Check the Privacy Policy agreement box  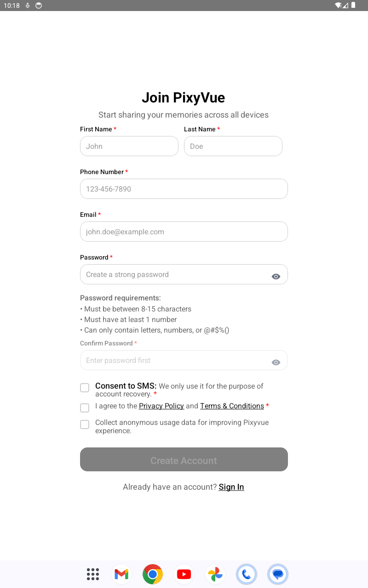point(85,408)
